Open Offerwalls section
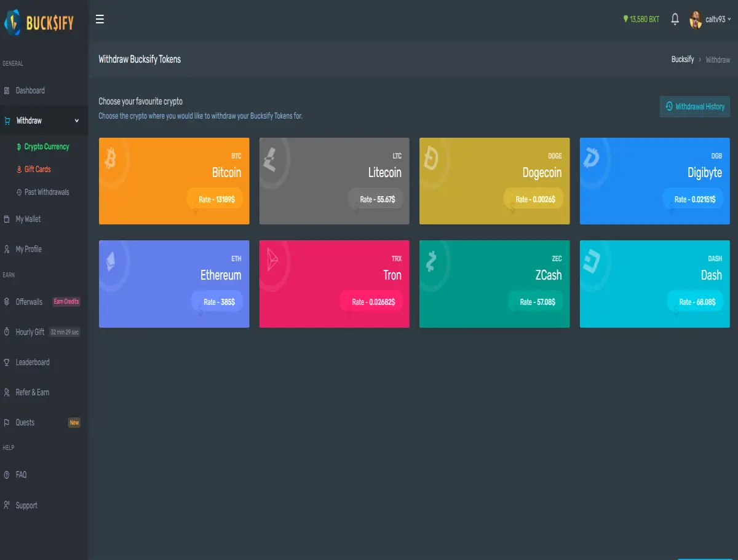 [29, 302]
